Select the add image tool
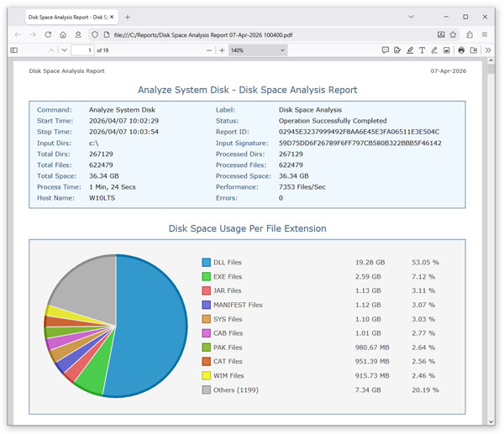Viewport: 504px width, 434px height. (x=447, y=50)
